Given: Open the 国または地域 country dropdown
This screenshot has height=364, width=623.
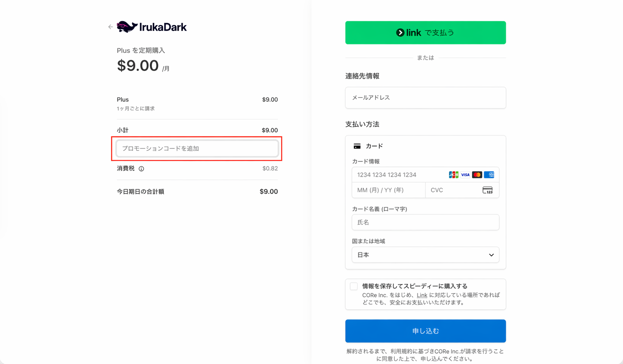Looking at the screenshot, I should (x=425, y=255).
